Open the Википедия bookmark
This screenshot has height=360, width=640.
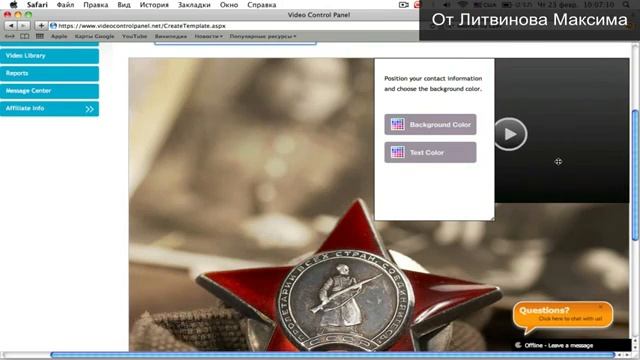click(x=171, y=36)
